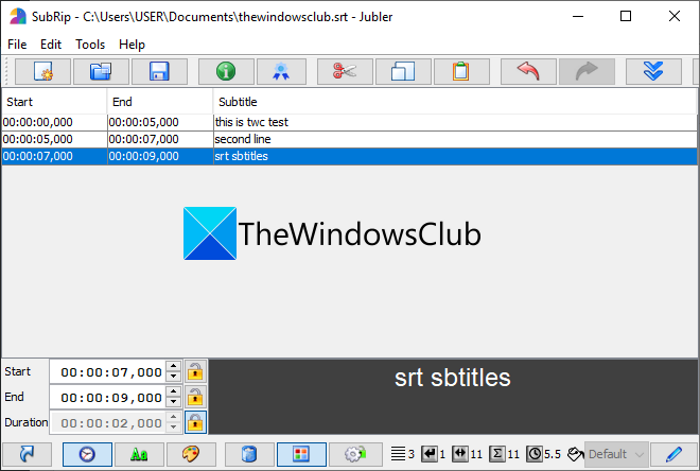
Task: Toggle the Duration time lock
Action: [196, 422]
